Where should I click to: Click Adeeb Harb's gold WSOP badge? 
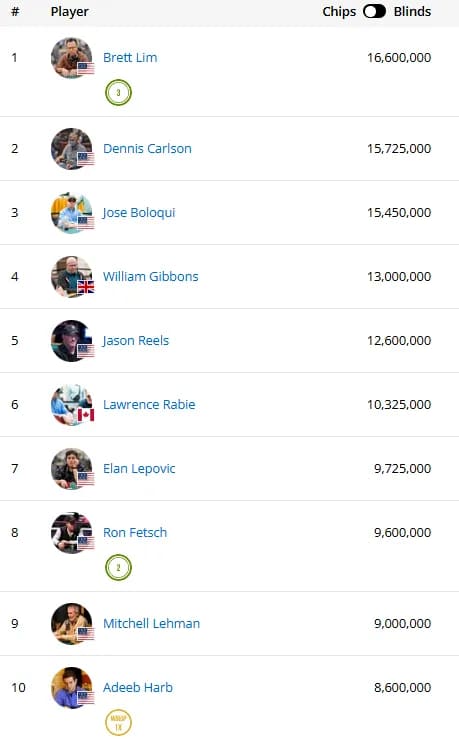tap(118, 723)
